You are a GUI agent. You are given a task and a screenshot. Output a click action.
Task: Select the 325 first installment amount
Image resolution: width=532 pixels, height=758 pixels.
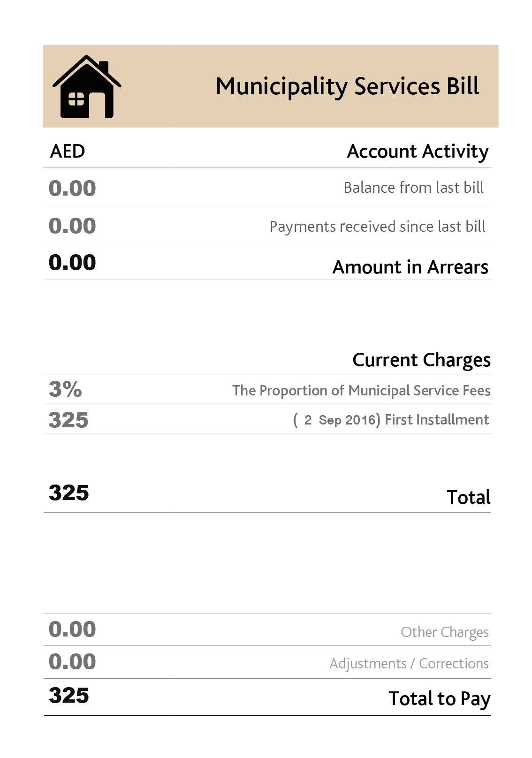[x=68, y=420]
